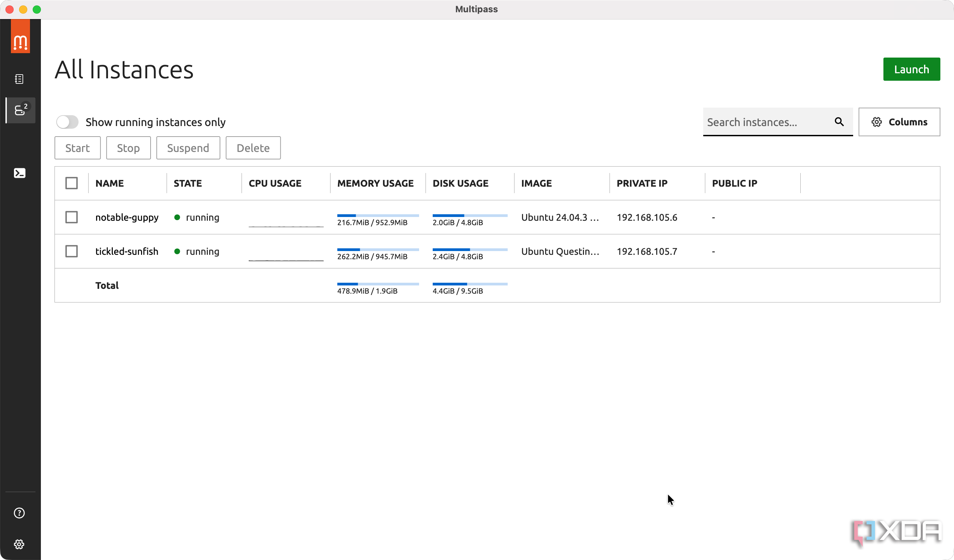Image resolution: width=954 pixels, height=560 pixels.
Task: Click the MEMORY USAGE column header
Action: click(375, 184)
